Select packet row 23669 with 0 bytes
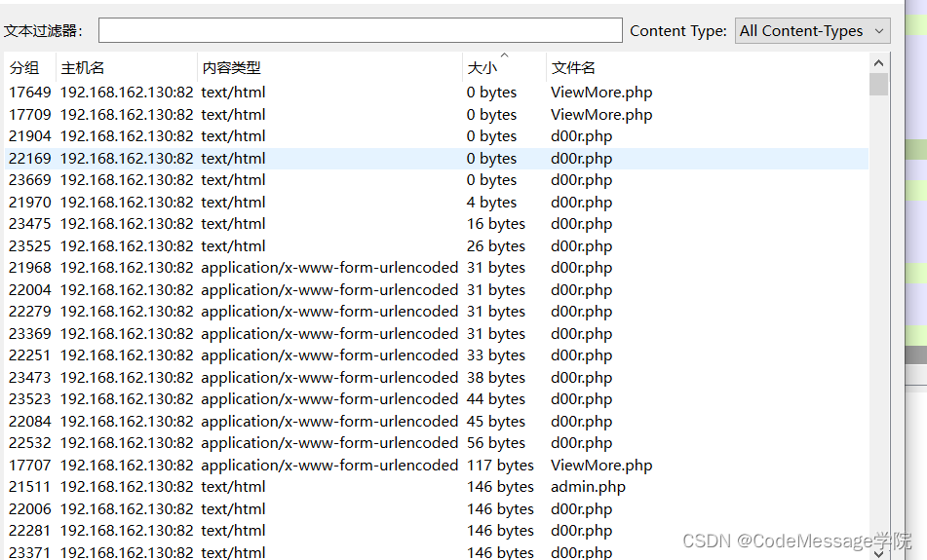 tap(437, 180)
